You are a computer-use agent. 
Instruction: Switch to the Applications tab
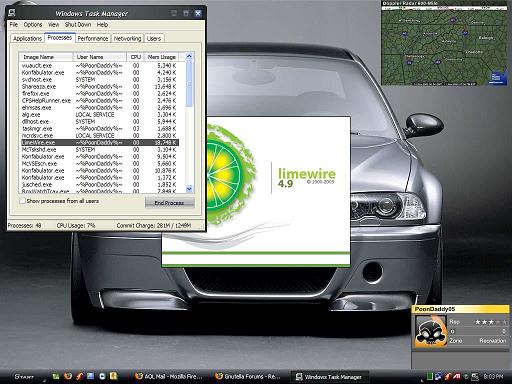click(27, 38)
